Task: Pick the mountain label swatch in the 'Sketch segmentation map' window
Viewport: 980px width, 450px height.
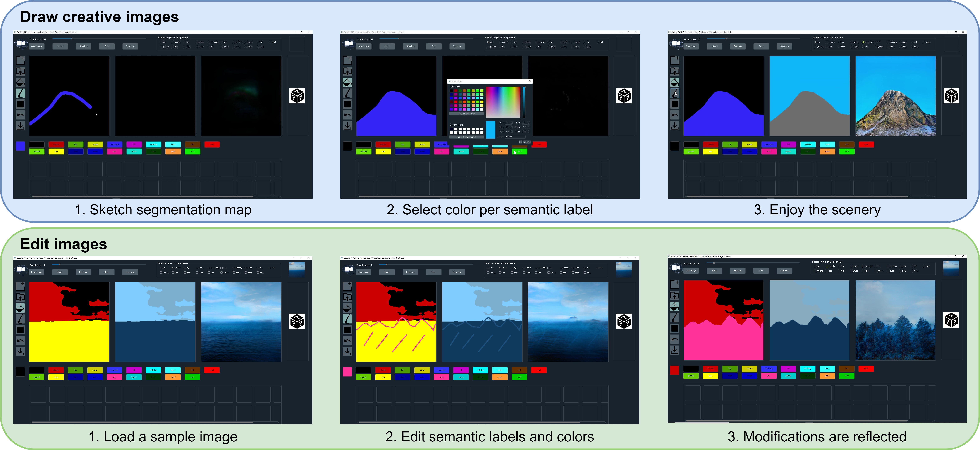Action: point(115,144)
